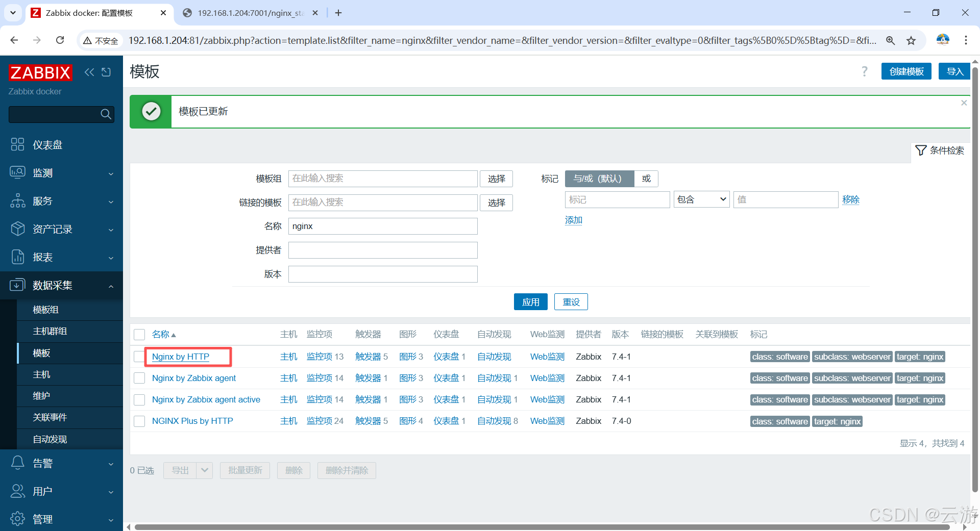Image resolution: width=980 pixels, height=531 pixels.
Task: Click the ZABBIX logo
Action: pyautogui.click(x=40, y=73)
